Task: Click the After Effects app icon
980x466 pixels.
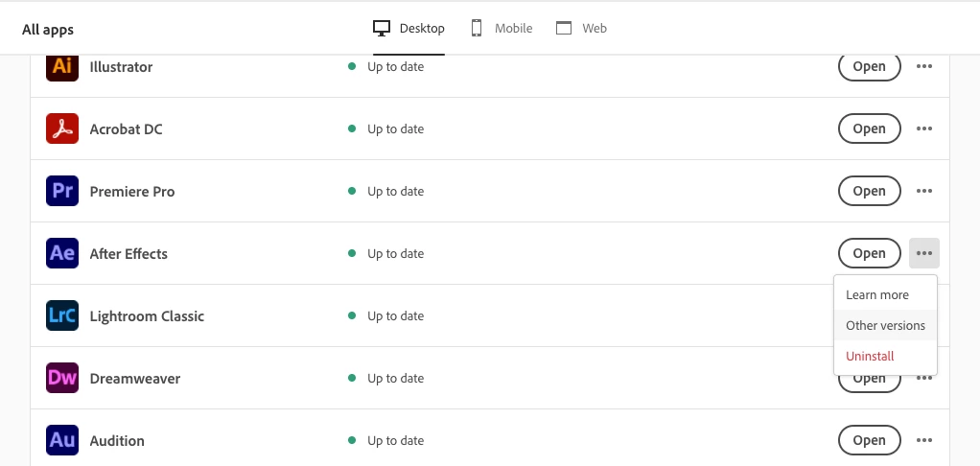Action: [x=62, y=253]
